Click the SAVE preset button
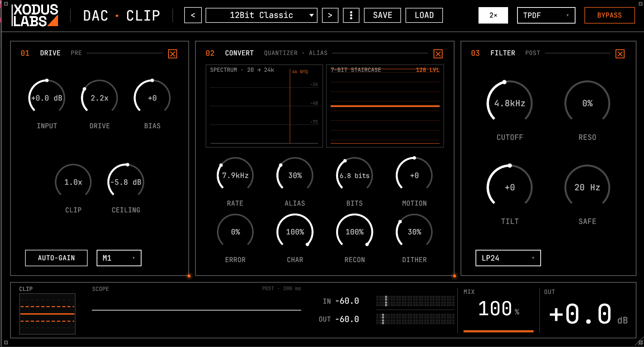This screenshot has height=347, width=644. pos(382,15)
